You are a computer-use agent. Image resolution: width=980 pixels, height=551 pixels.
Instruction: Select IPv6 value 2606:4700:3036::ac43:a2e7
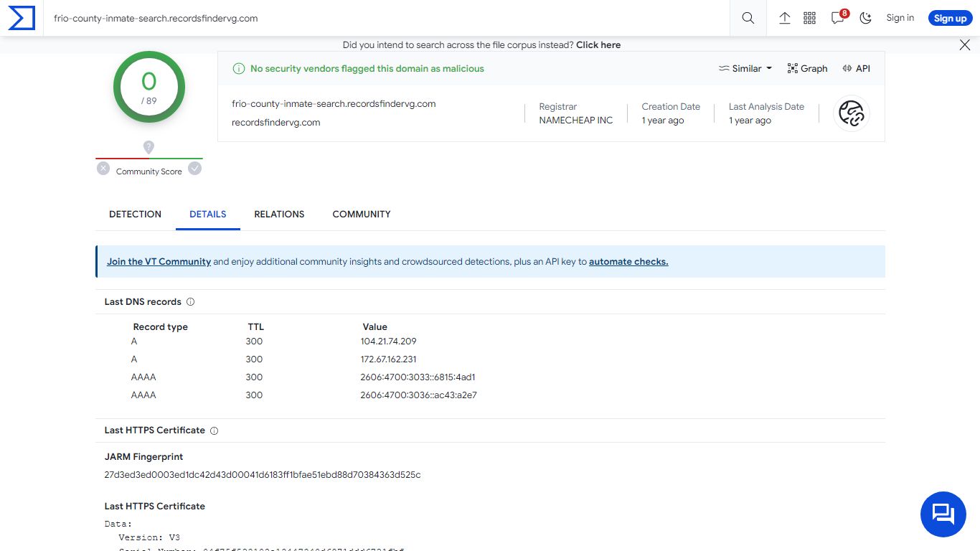click(x=419, y=395)
